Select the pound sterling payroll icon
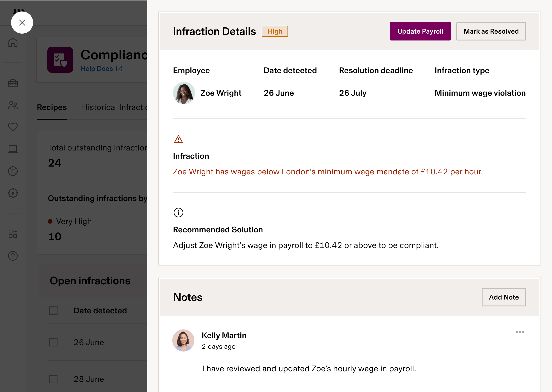This screenshot has width=552, height=392. pos(13,171)
